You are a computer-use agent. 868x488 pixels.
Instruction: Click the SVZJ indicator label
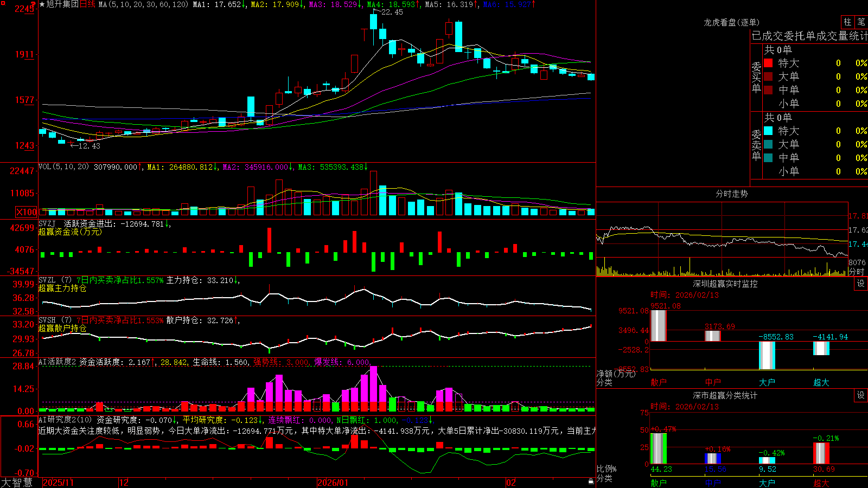[47, 223]
